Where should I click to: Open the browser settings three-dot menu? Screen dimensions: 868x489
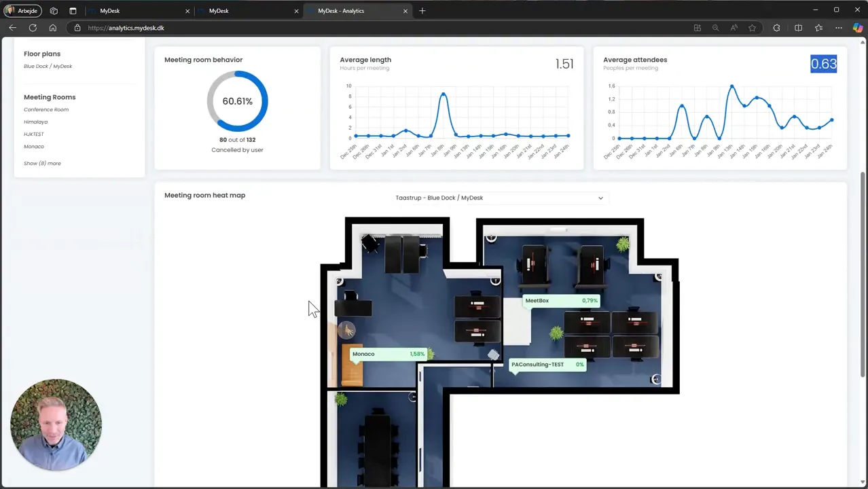click(x=839, y=28)
